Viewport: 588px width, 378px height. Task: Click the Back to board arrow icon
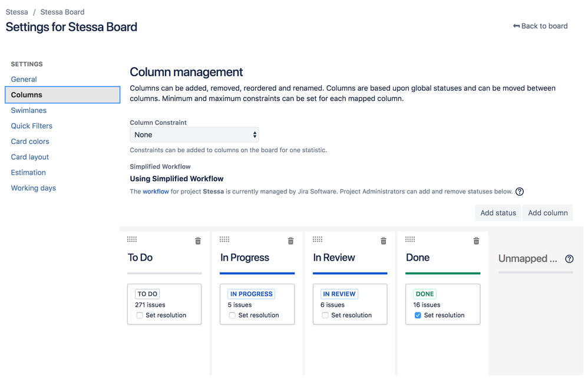coord(516,26)
